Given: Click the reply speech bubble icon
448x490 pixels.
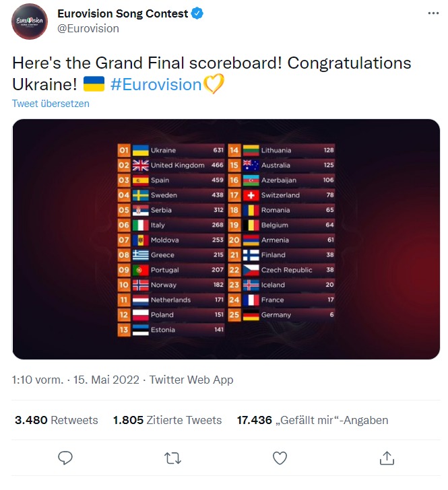Looking at the screenshot, I should click(65, 458).
